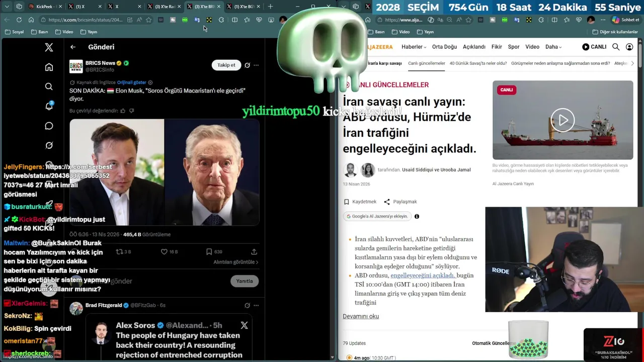Image resolution: width=644 pixels, height=362 pixels.
Task: Expand the article with Devamını oku
Action: click(361, 316)
